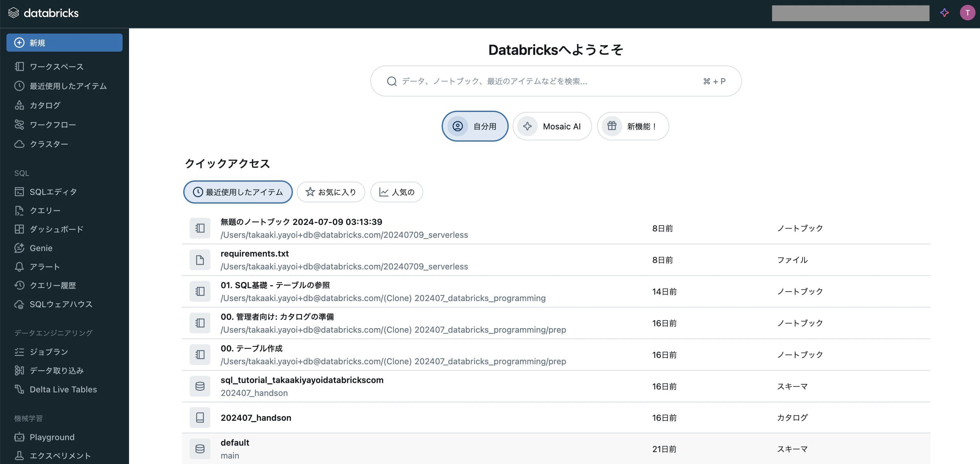Viewport: 980px width, 464px height.
Task: Click the 14日前 date label
Action: pyautogui.click(x=664, y=292)
